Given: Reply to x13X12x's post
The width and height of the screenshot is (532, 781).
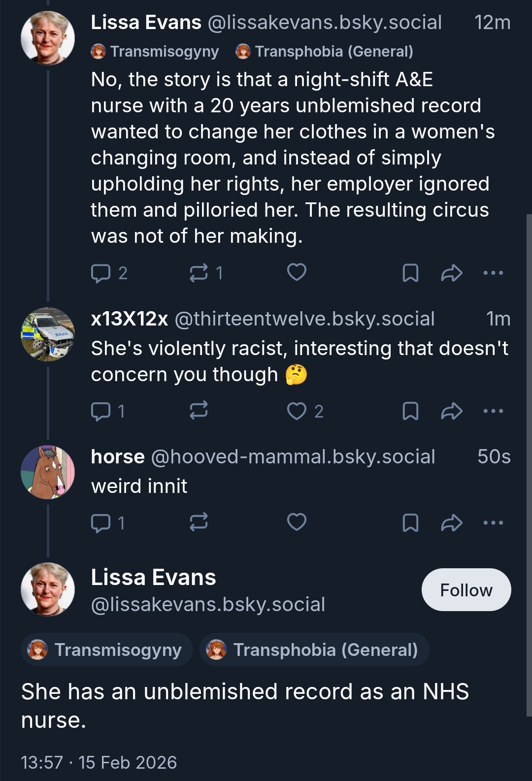Looking at the screenshot, I should coord(101,411).
